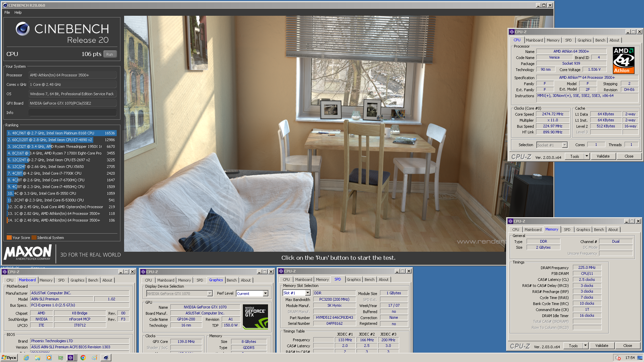The height and width of the screenshot is (362, 644).
Task: Run the Cinebench CPU test
Action: tap(110, 54)
